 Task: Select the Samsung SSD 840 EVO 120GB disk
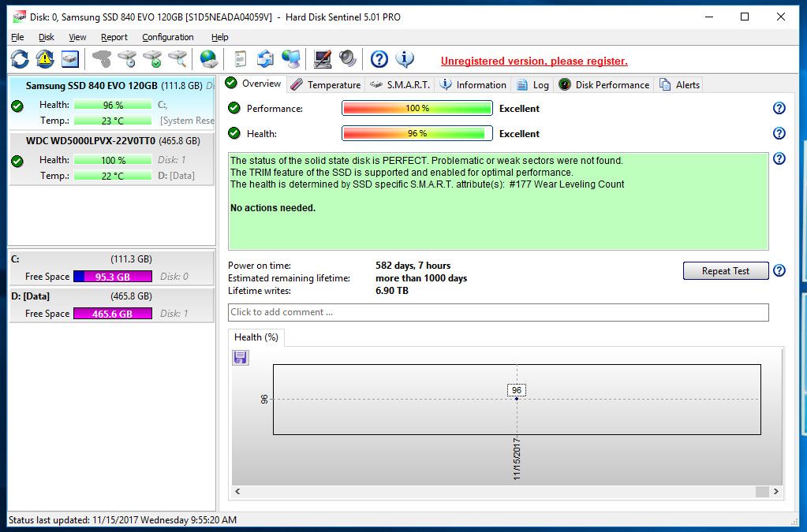tap(112, 102)
